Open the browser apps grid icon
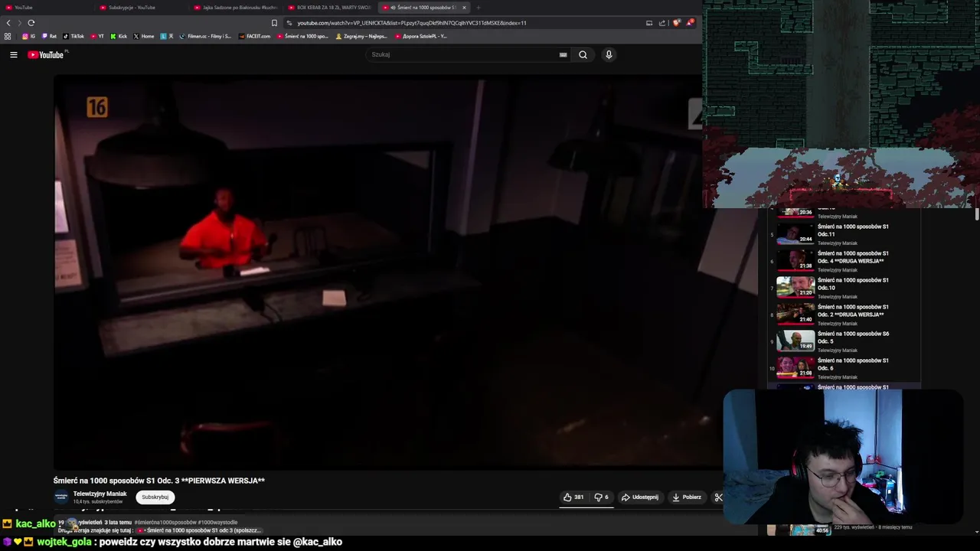The image size is (980, 551). click(x=8, y=36)
